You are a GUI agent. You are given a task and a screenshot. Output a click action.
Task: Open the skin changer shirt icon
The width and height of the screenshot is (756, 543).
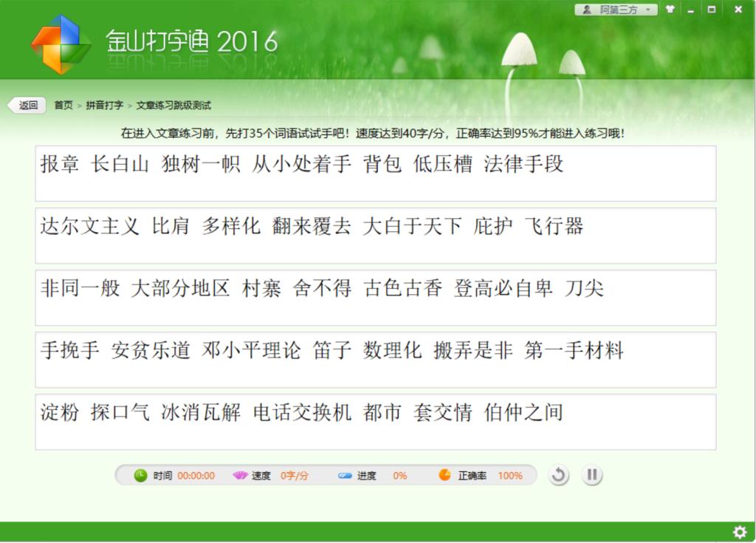click(670, 10)
